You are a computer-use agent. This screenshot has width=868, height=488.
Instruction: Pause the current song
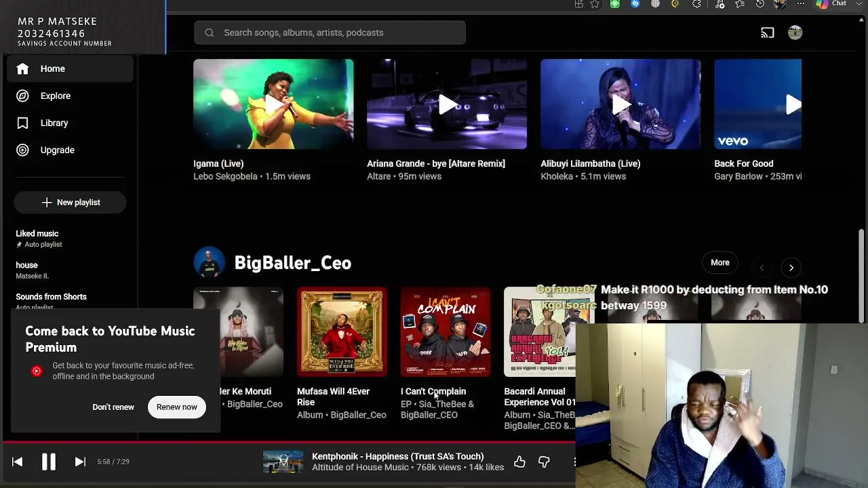pyautogui.click(x=49, y=462)
